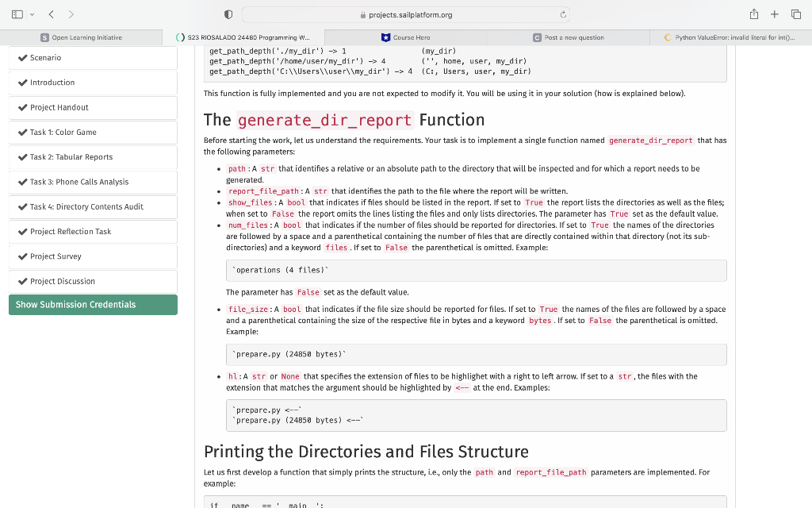Viewport: 812px width, 508px height.
Task: Switch to the Open Learning Initiative tab
Action: point(82,37)
